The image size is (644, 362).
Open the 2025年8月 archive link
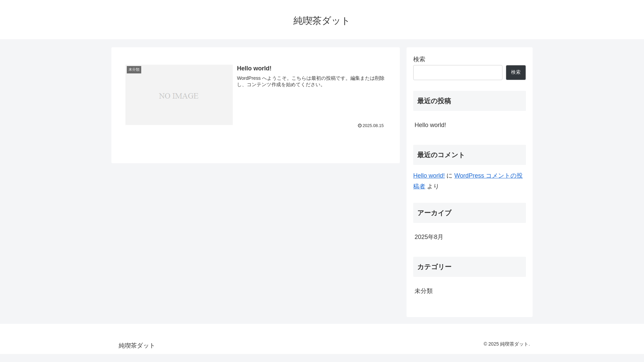(429, 237)
